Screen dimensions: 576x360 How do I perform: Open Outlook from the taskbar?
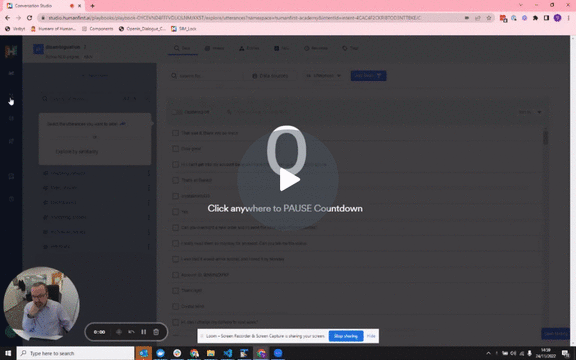tap(143, 353)
